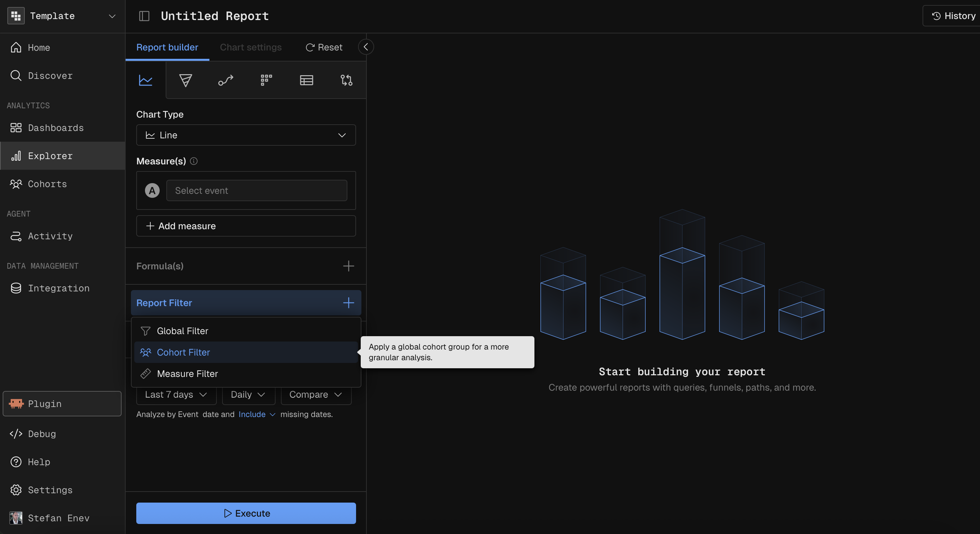This screenshot has height=534, width=980.
Task: Choose Measure Filter from the menu
Action: tap(246, 374)
